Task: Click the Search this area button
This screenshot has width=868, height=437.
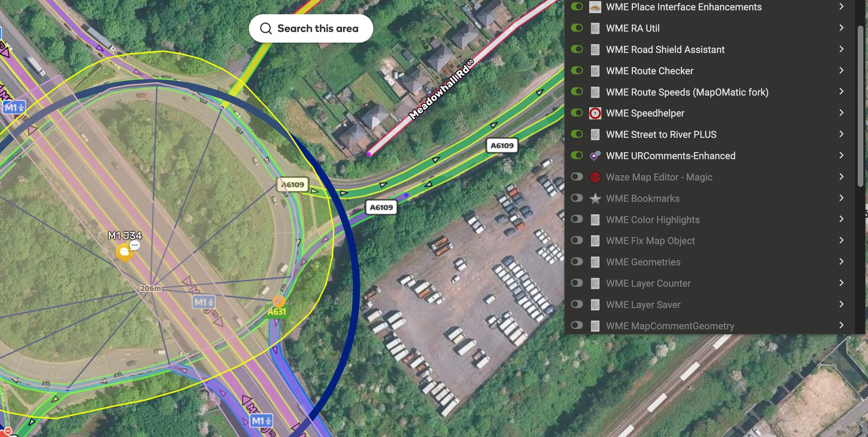Action: tap(311, 28)
